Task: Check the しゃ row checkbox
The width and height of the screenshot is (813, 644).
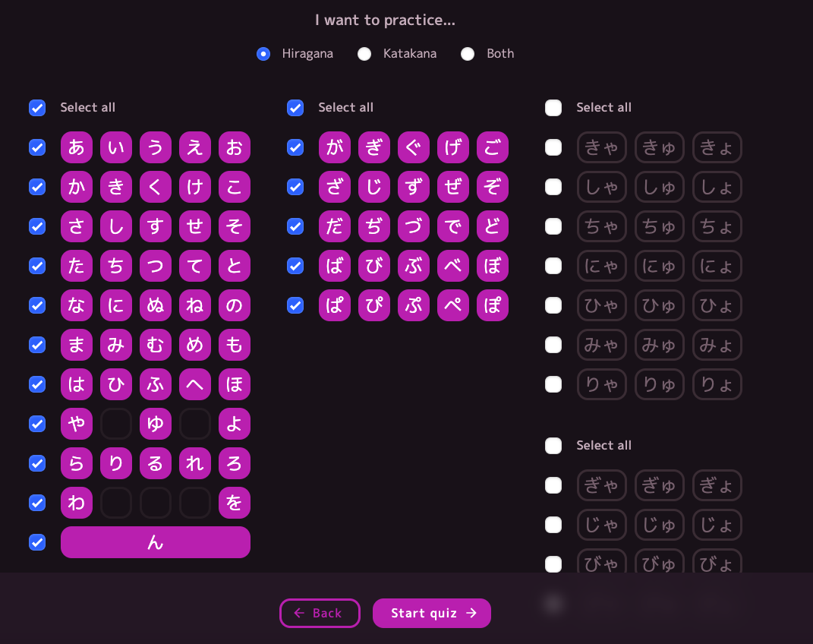Action: [553, 187]
